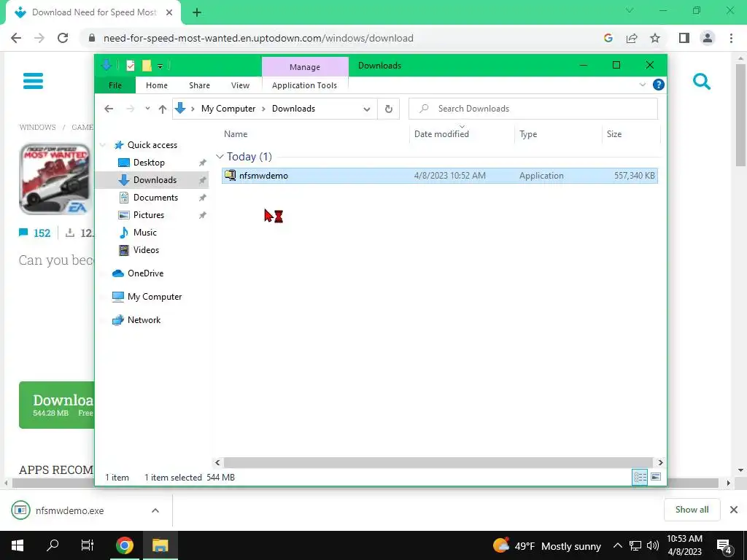
Task: Open Desktop in the navigation pane
Action: point(149,163)
